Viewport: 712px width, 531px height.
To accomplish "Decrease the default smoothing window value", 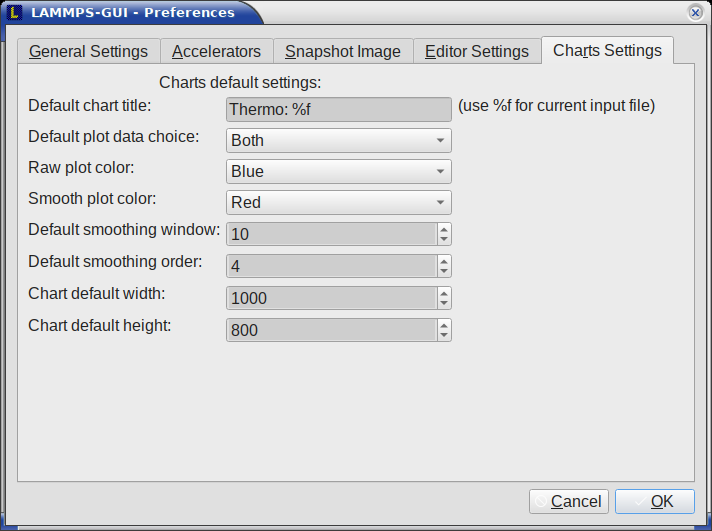I will pos(444,239).
